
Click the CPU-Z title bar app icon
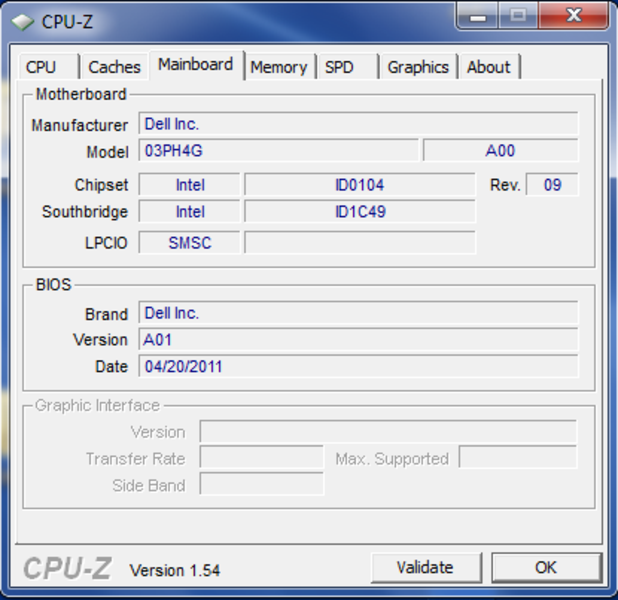(x=22, y=22)
